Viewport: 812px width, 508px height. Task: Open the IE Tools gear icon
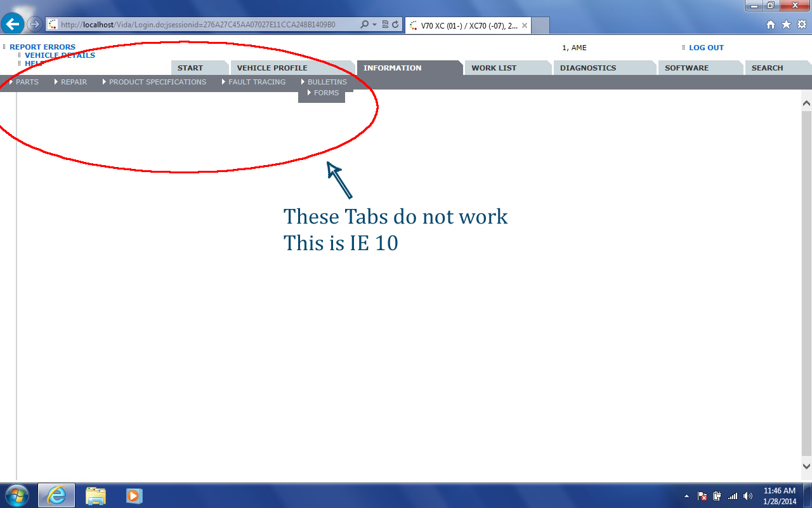[801, 25]
